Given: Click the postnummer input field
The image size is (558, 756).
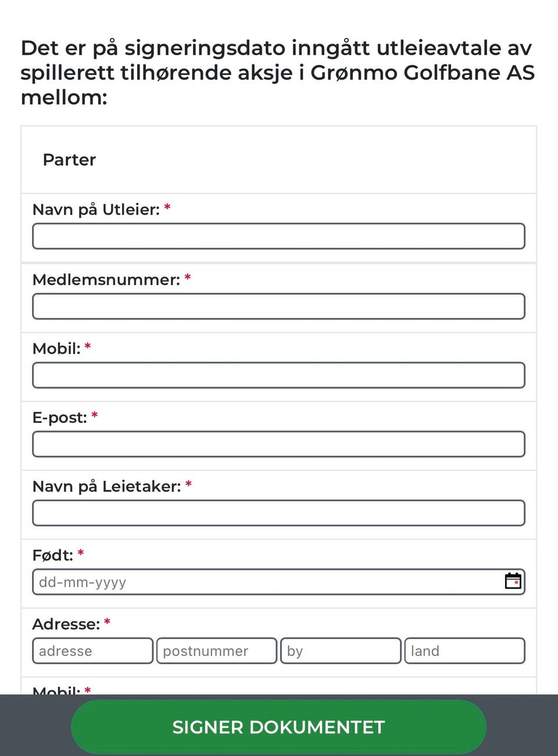Looking at the screenshot, I should 217,651.
